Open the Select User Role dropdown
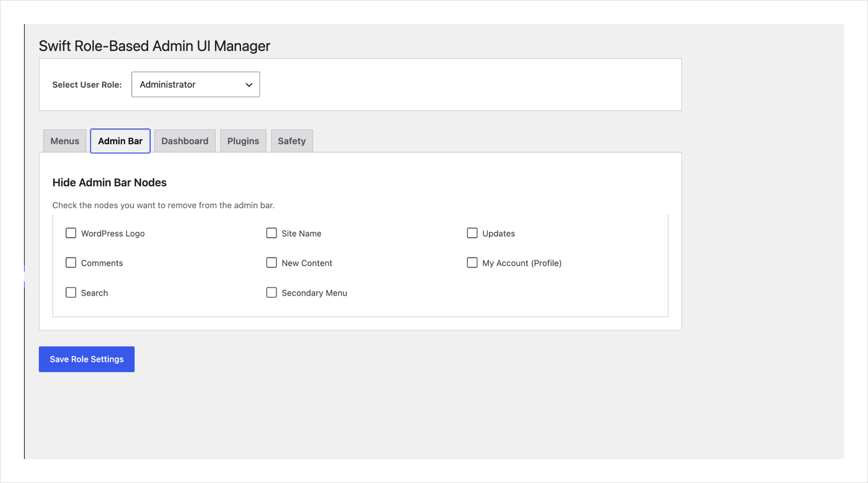The width and height of the screenshot is (868, 483). click(x=195, y=84)
